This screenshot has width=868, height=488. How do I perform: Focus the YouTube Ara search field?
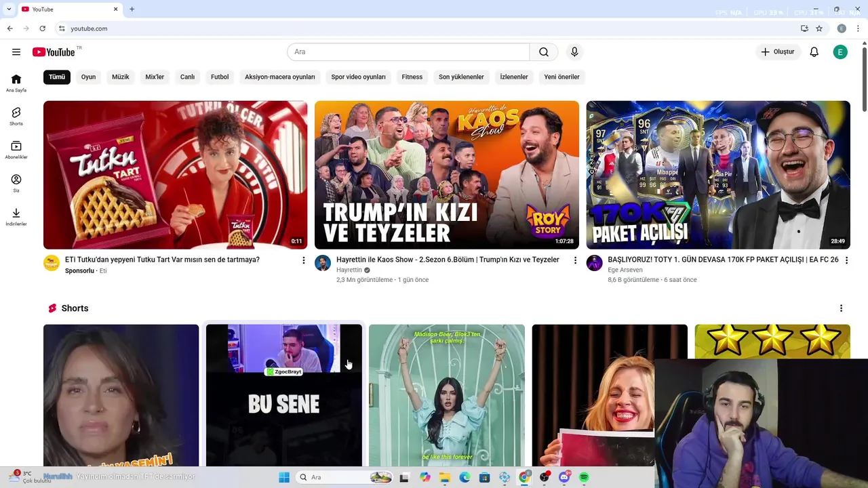pos(408,52)
